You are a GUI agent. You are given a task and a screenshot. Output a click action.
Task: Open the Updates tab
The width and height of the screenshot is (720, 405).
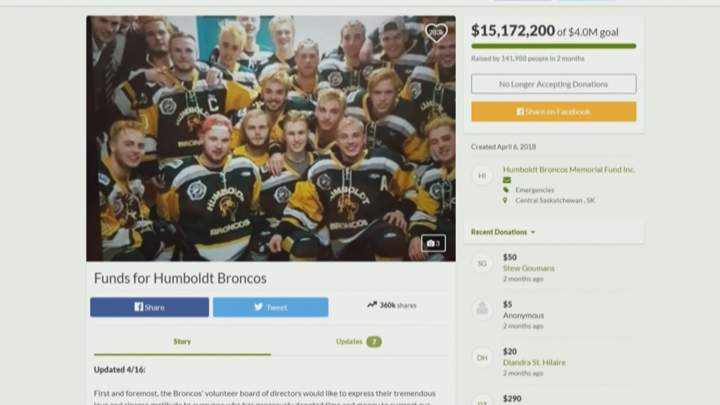[359, 341]
